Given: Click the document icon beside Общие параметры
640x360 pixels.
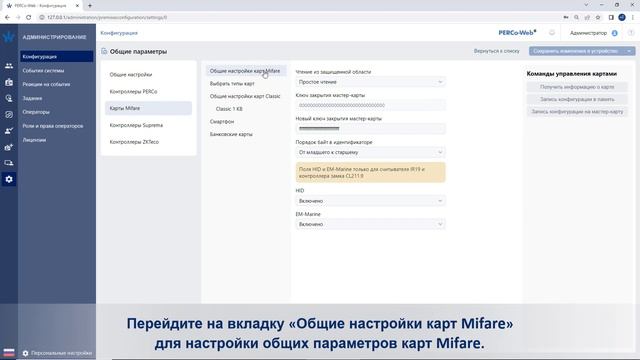Looking at the screenshot, I should (104, 51).
